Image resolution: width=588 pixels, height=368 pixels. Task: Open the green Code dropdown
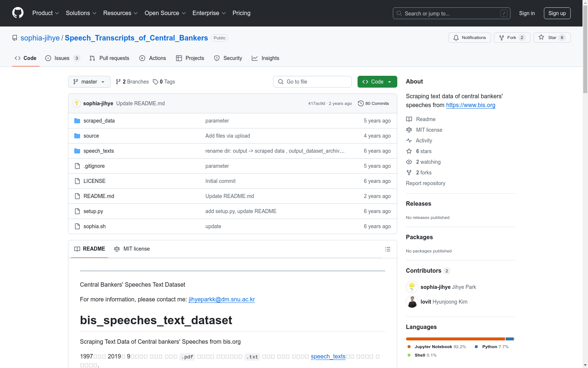tap(377, 82)
